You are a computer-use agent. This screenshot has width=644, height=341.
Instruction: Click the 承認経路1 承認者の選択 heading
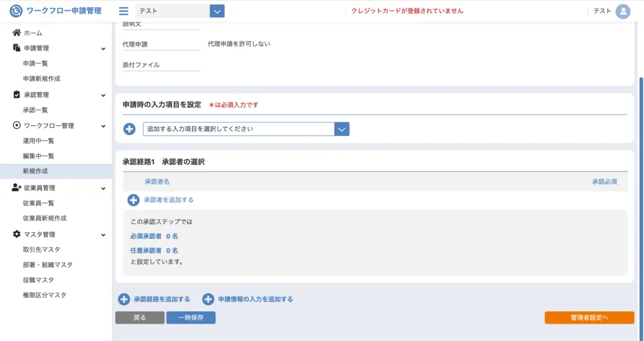click(164, 162)
